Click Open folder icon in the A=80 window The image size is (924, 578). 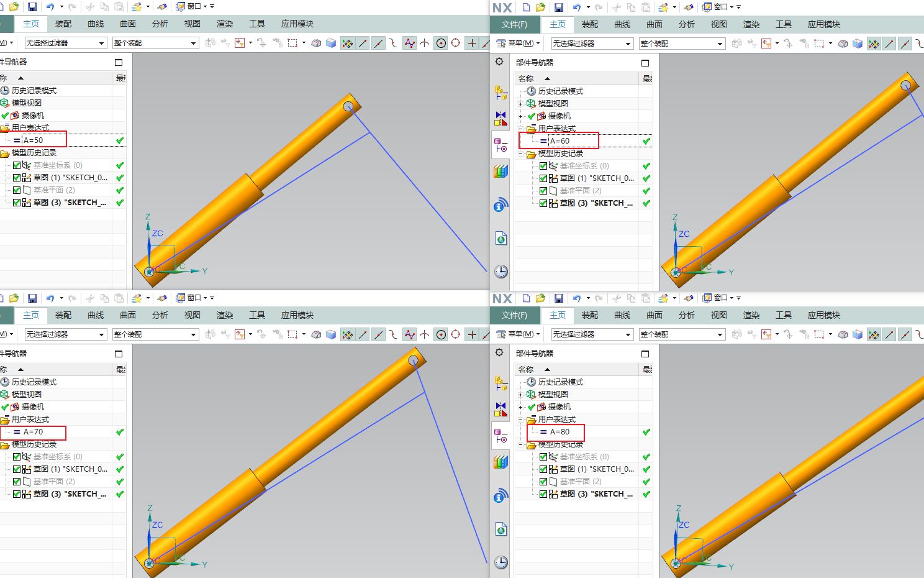click(540, 298)
